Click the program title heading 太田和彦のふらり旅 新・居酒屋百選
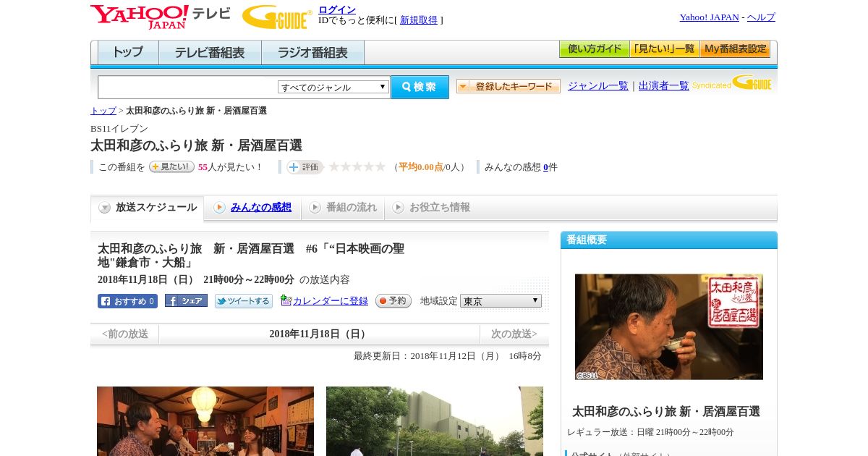Screen dimensions: 868x456 pos(196,145)
